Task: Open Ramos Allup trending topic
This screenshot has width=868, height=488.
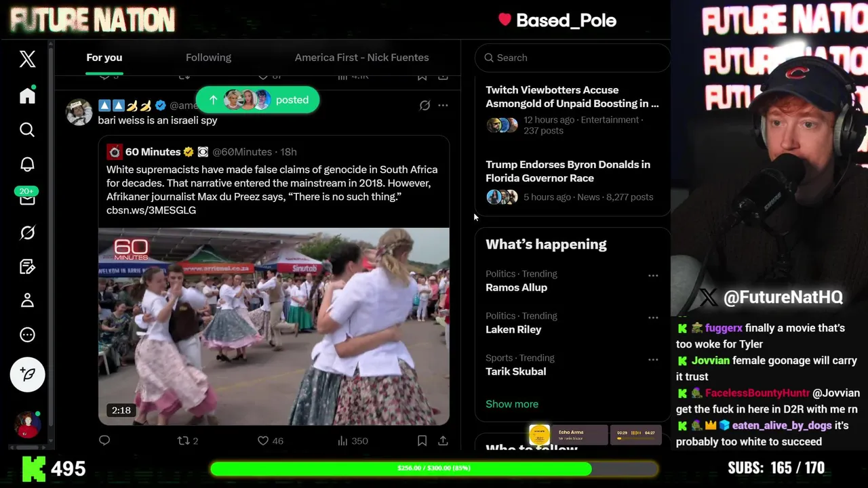Action: pyautogui.click(x=517, y=287)
